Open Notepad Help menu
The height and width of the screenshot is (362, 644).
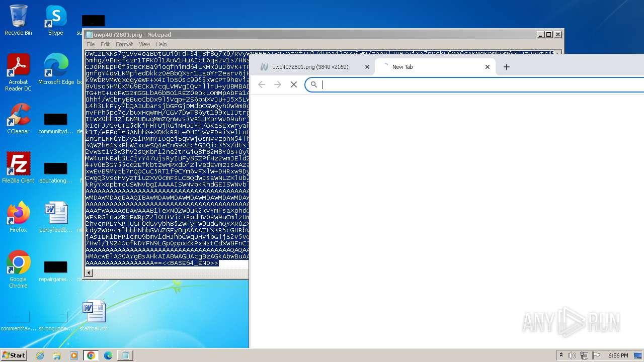coord(161,44)
